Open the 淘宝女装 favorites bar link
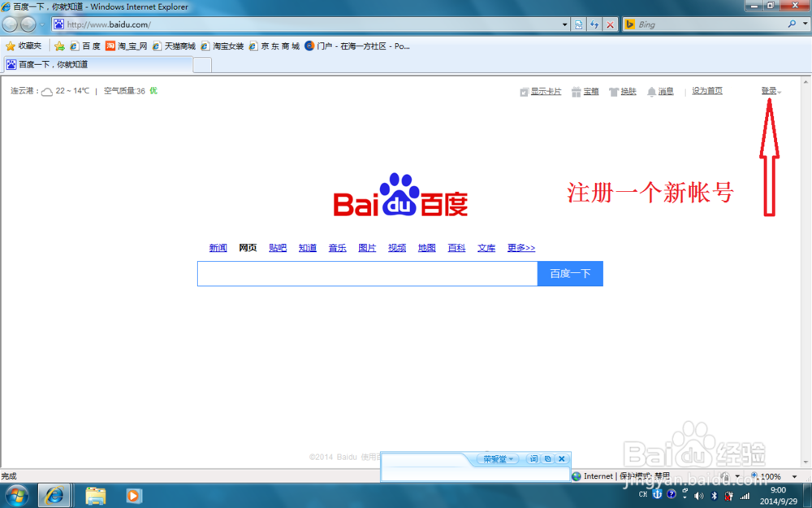This screenshot has width=812, height=508. click(x=222, y=46)
